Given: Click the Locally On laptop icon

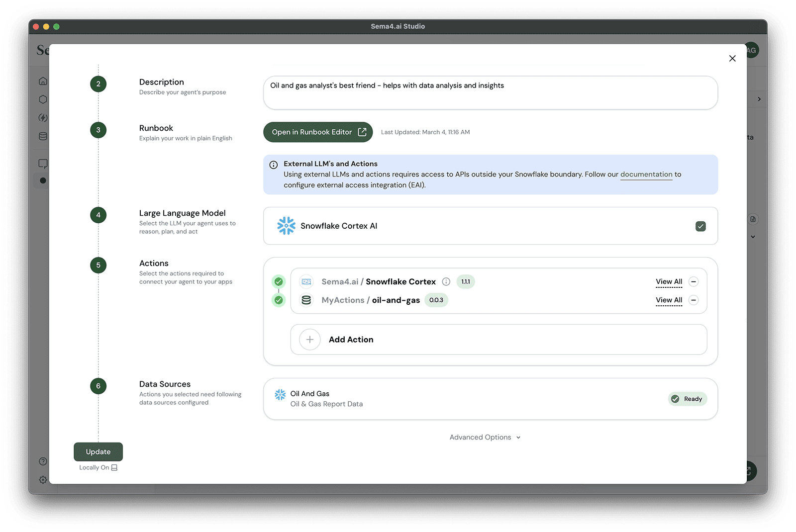Looking at the screenshot, I should 114,468.
